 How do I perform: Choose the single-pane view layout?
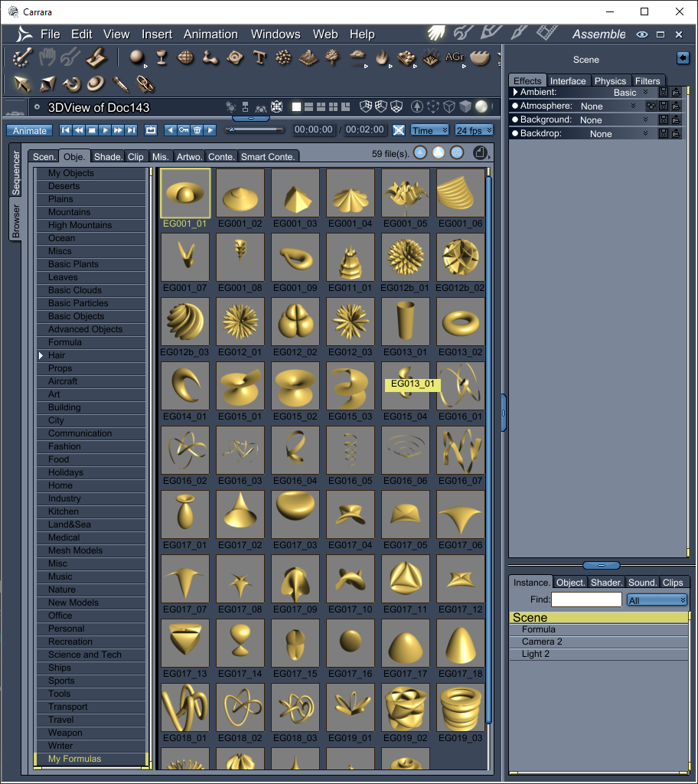296,106
